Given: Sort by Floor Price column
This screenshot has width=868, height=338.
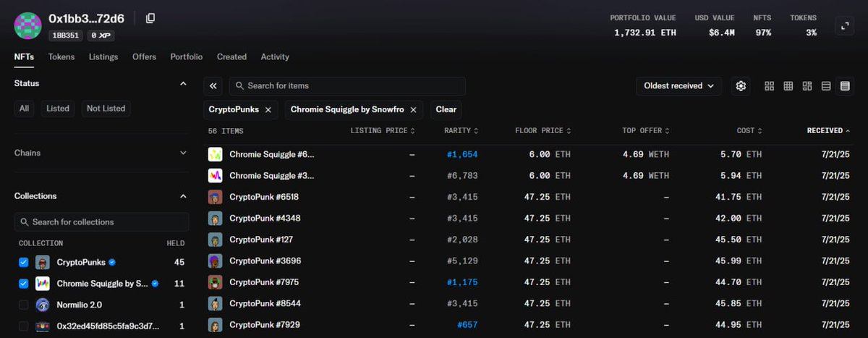Looking at the screenshot, I should coord(543,131).
